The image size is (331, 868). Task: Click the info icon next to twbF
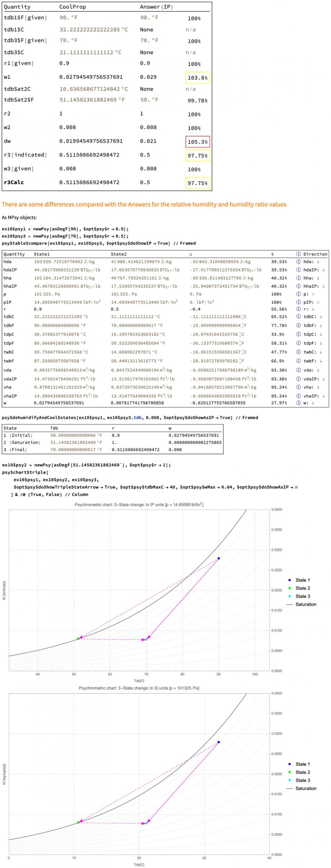pos(298,361)
